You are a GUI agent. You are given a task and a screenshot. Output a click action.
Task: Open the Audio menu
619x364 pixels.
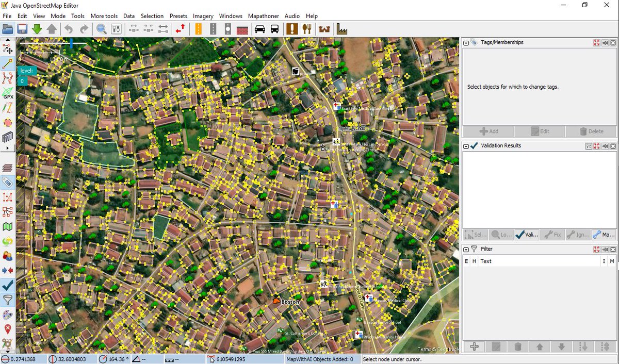tap(292, 16)
